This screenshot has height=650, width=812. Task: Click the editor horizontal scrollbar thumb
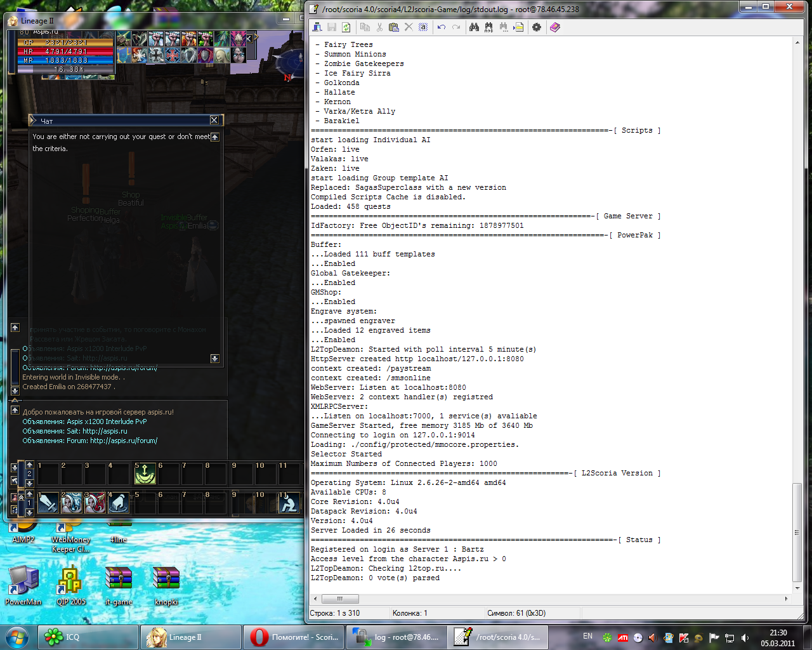point(340,599)
